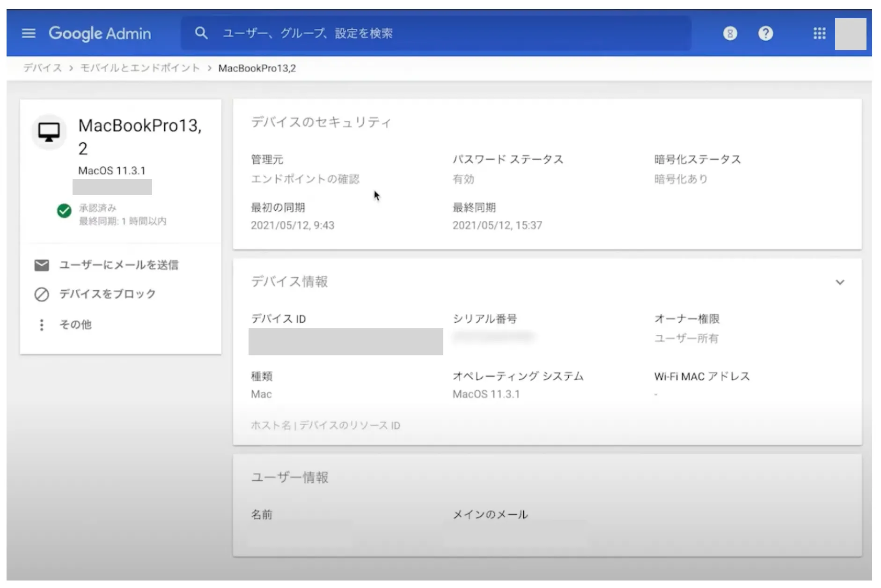The image size is (881, 588).
Task: Open the help question mark icon
Action: coord(766,33)
